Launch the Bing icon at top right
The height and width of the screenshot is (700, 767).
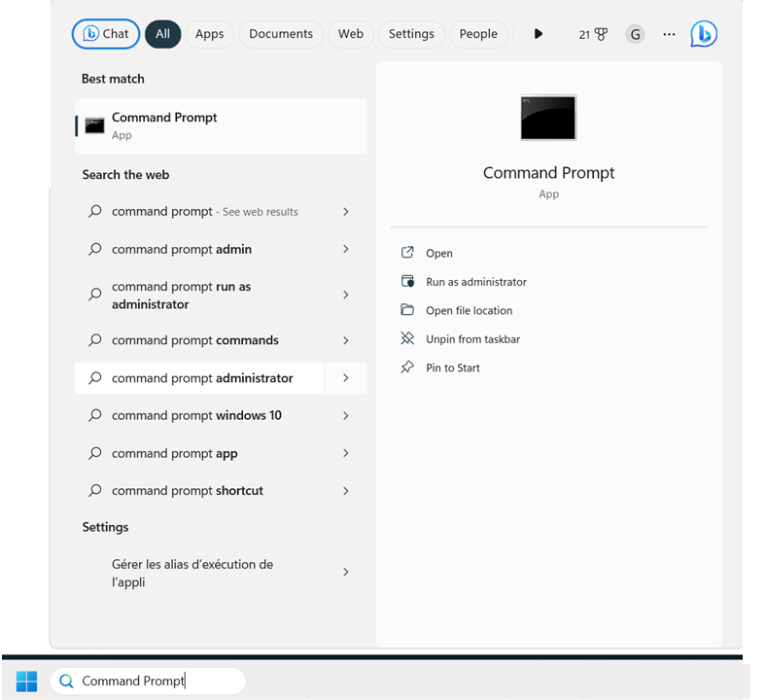(x=704, y=34)
